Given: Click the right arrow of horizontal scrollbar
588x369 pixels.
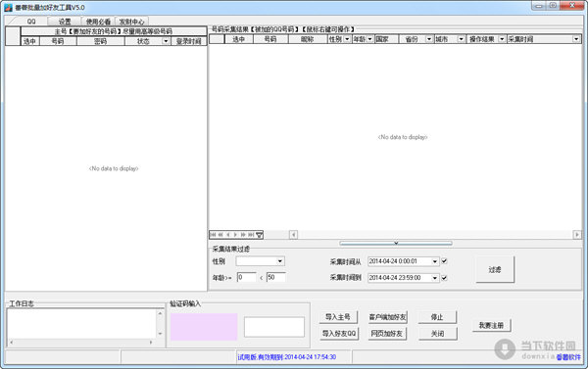Looking at the screenshot, I should pyautogui.click(x=577, y=235).
